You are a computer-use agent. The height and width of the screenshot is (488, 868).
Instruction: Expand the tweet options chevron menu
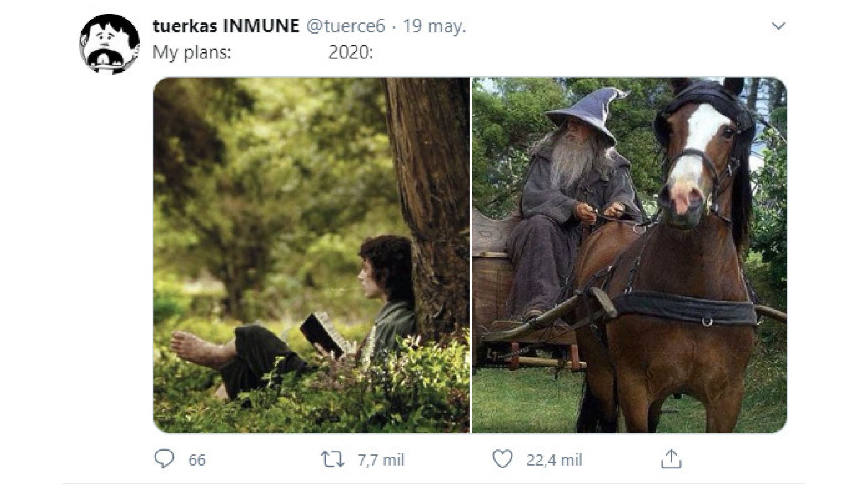tap(778, 26)
